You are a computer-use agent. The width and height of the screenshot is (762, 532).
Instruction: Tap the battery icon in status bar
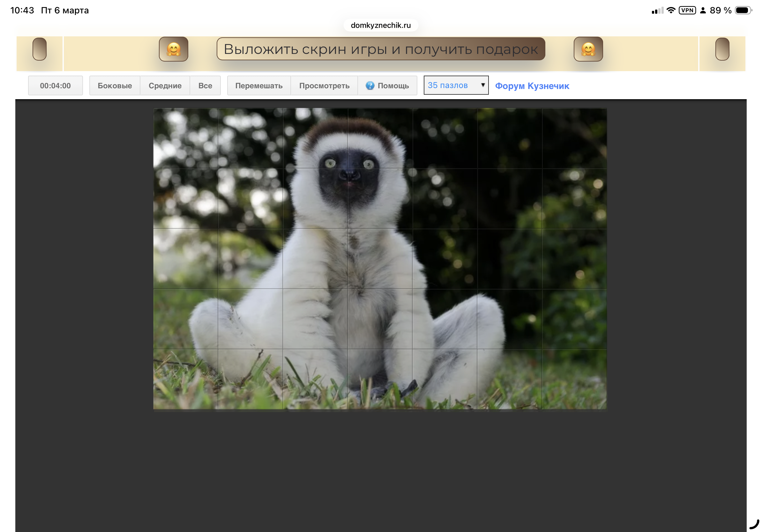click(x=743, y=10)
